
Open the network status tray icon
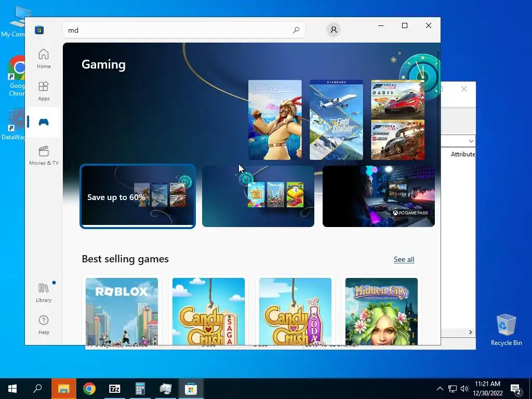click(x=453, y=389)
